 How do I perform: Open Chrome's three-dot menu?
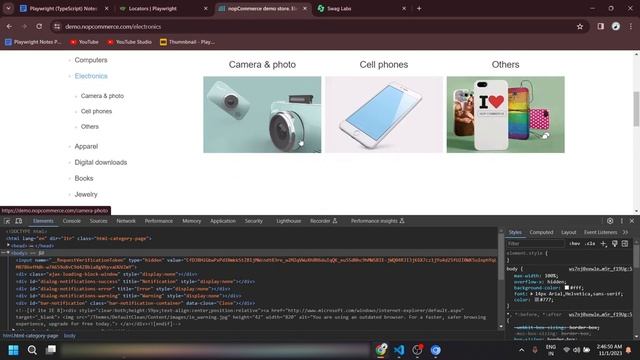tap(631, 27)
